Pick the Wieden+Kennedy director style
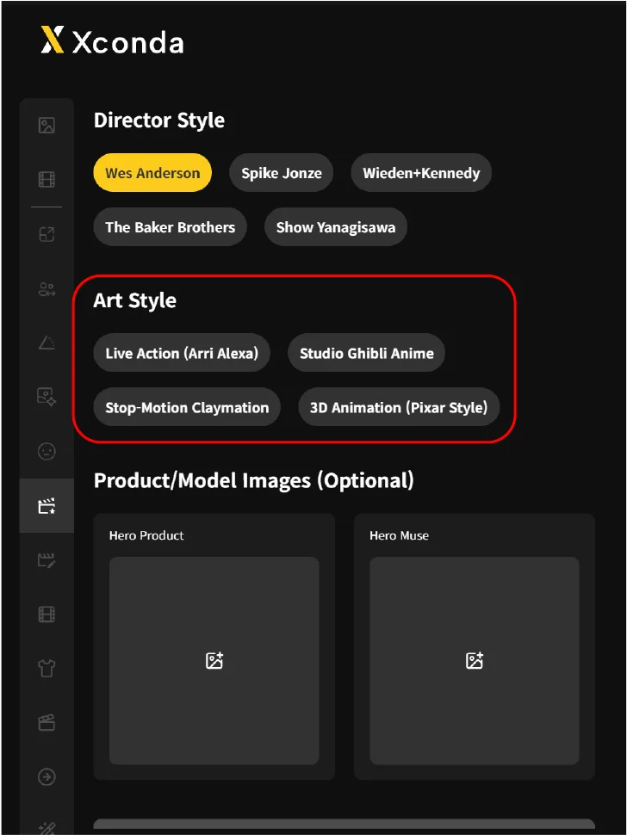The image size is (627, 840). (421, 173)
